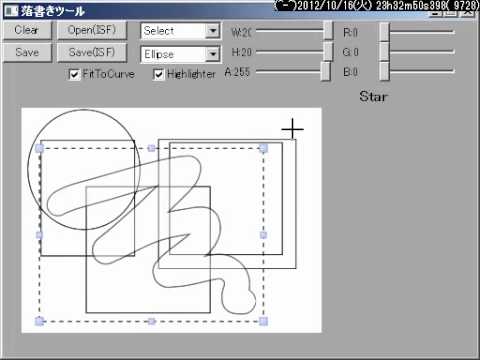Click the Star label text
Image resolution: width=480 pixels, height=360 pixels.
coord(374,97)
